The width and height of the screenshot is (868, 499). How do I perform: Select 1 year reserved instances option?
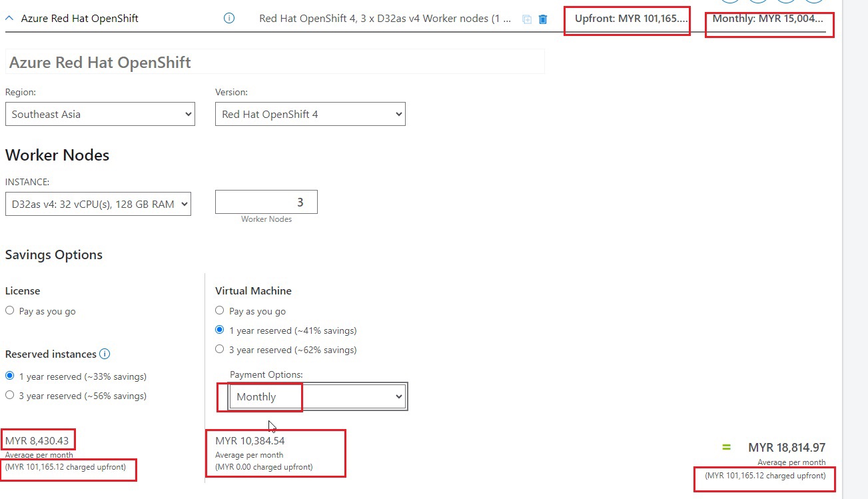tap(10, 376)
